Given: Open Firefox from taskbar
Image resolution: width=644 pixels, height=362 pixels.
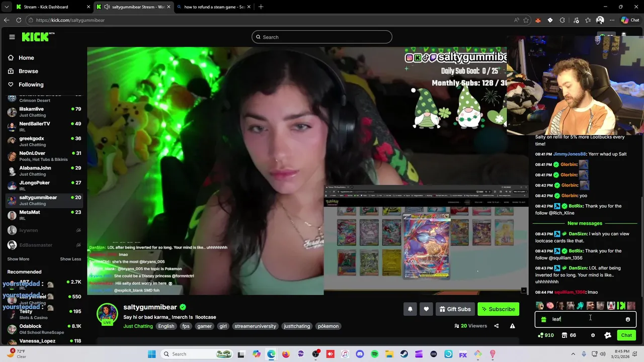Looking at the screenshot, I should (286, 354).
